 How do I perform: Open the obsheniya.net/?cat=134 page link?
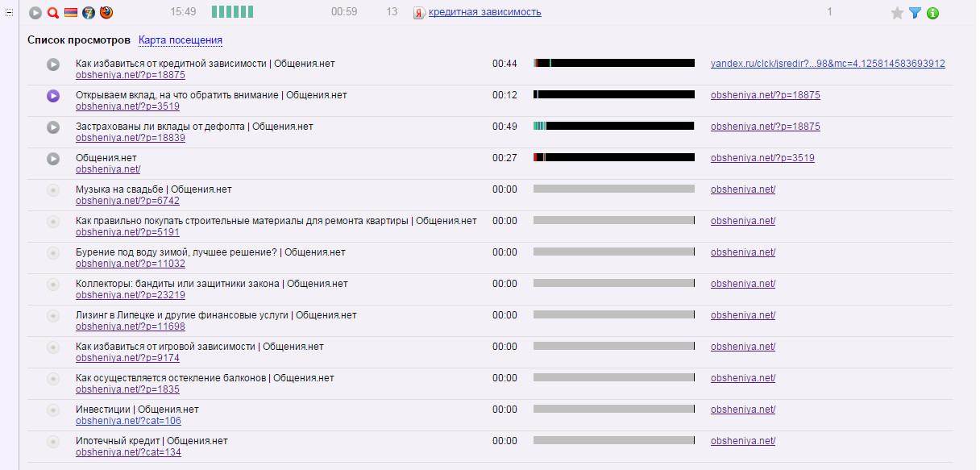coord(128,451)
